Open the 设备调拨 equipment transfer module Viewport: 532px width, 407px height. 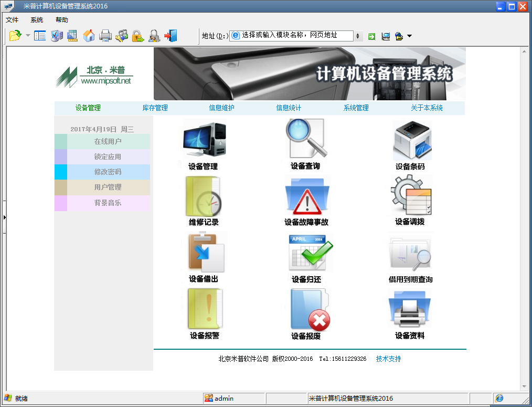[x=412, y=200]
